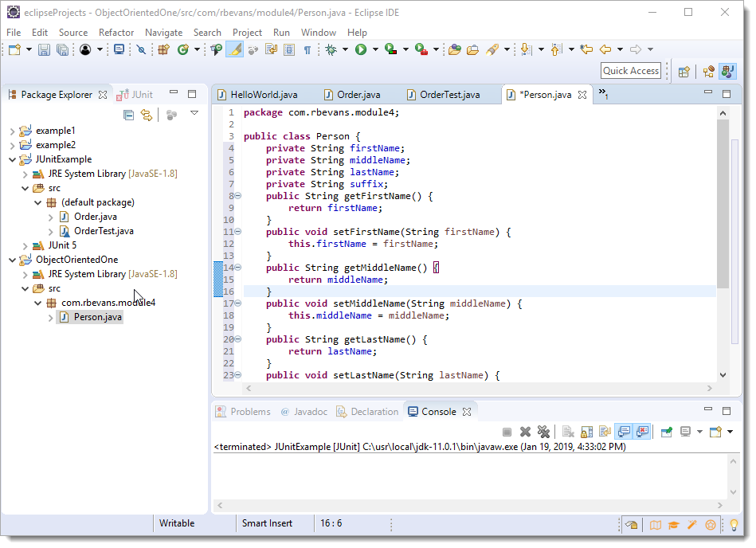The image size is (756, 548).
Task: Switch to the JUnit view tab
Action: [x=136, y=95]
